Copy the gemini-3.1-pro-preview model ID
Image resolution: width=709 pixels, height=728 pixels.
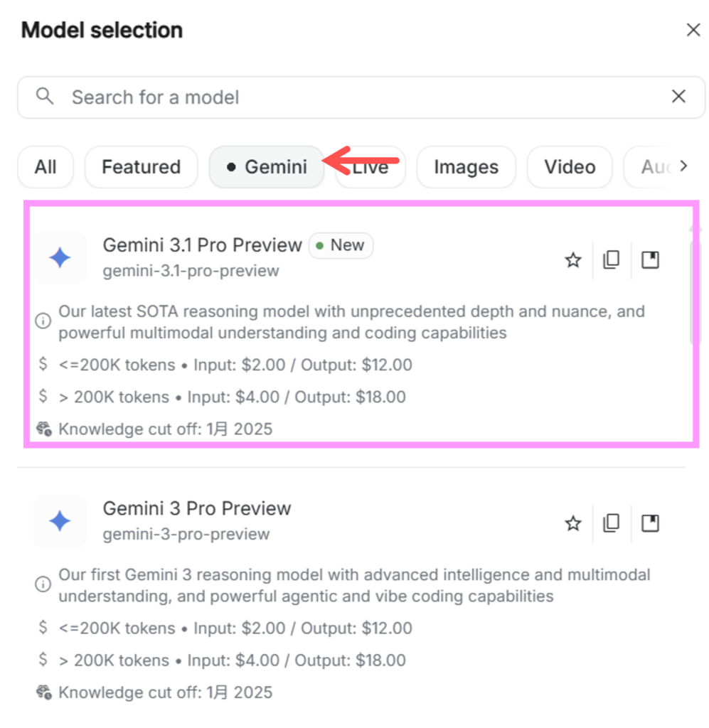[x=611, y=261]
